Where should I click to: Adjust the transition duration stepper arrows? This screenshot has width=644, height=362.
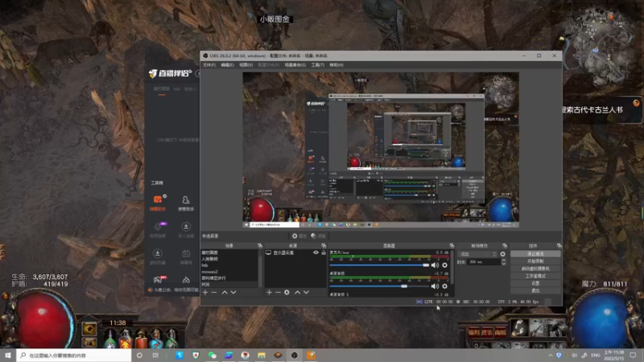504,262
